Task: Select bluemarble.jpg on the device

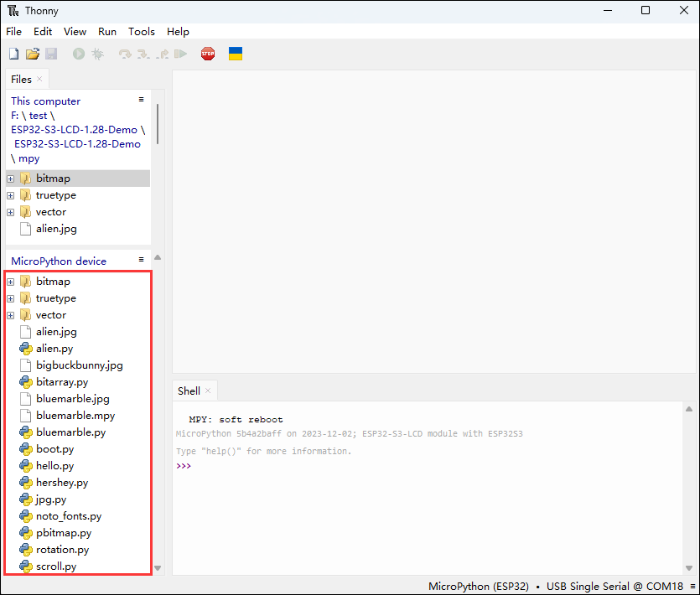Action: (73, 399)
